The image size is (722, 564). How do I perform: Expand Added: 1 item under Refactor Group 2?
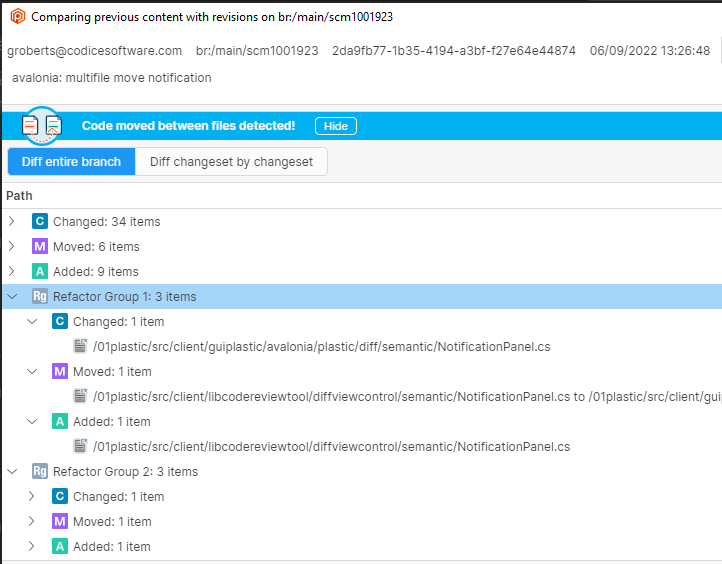click(x=31, y=546)
